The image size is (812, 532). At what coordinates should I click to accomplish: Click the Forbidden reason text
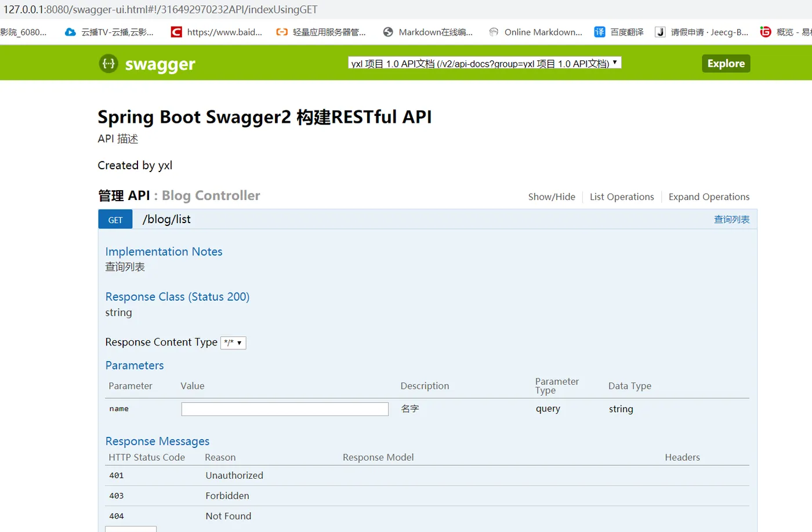(x=227, y=495)
